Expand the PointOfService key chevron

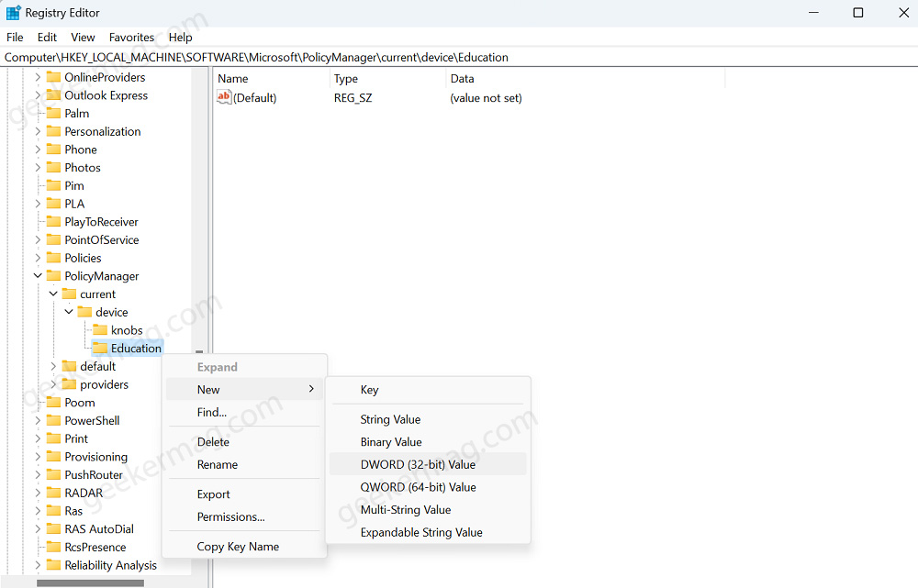pos(38,240)
